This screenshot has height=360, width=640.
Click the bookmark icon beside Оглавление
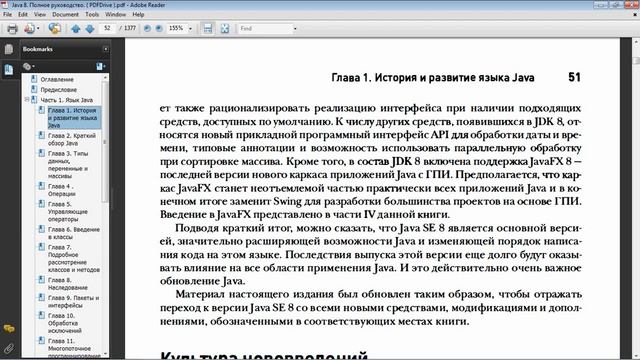[x=34, y=79]
